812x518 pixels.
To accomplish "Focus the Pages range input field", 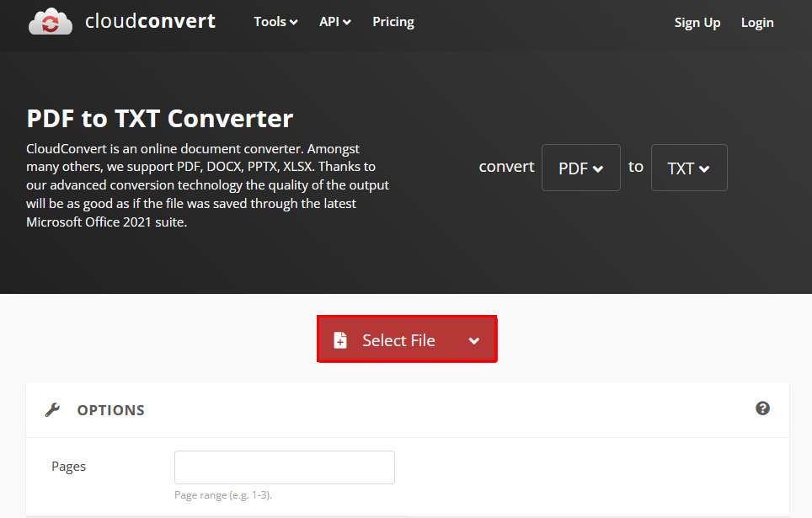I will point(285,467).
